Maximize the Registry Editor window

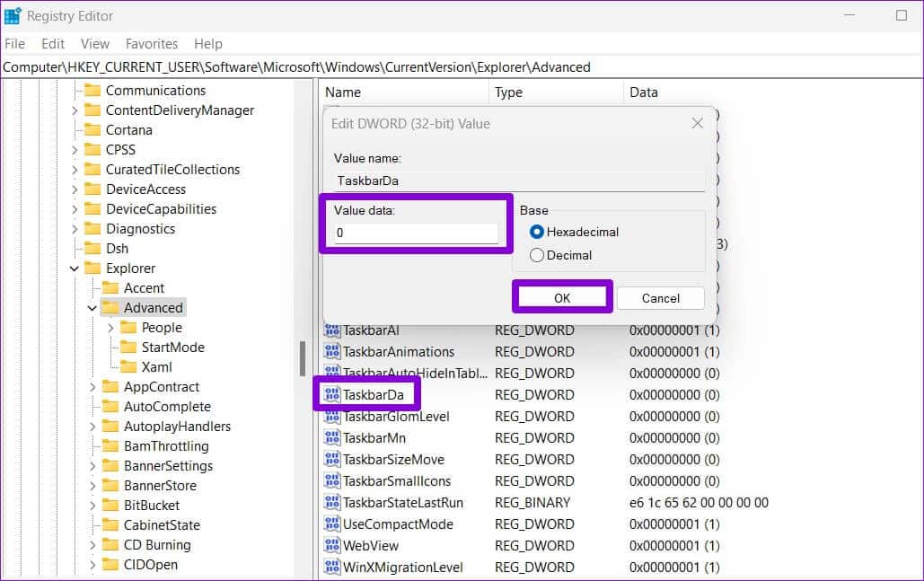tap(901, 15)
